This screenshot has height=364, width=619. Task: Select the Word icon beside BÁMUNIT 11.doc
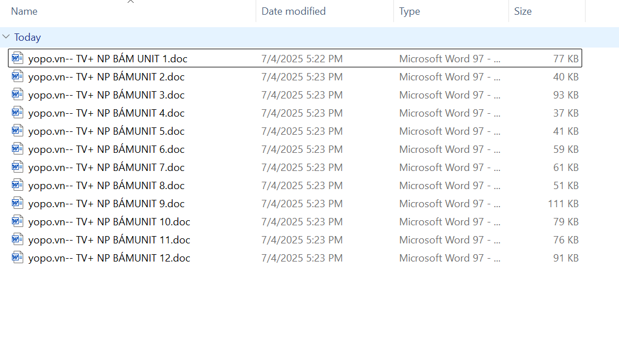18,239
